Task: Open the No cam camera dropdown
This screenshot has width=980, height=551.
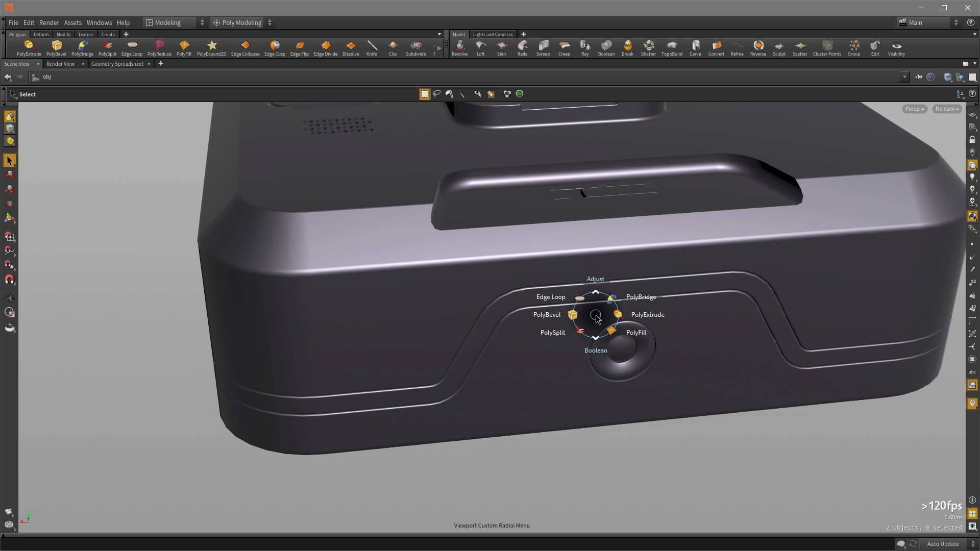Action: tap(946, 109)
